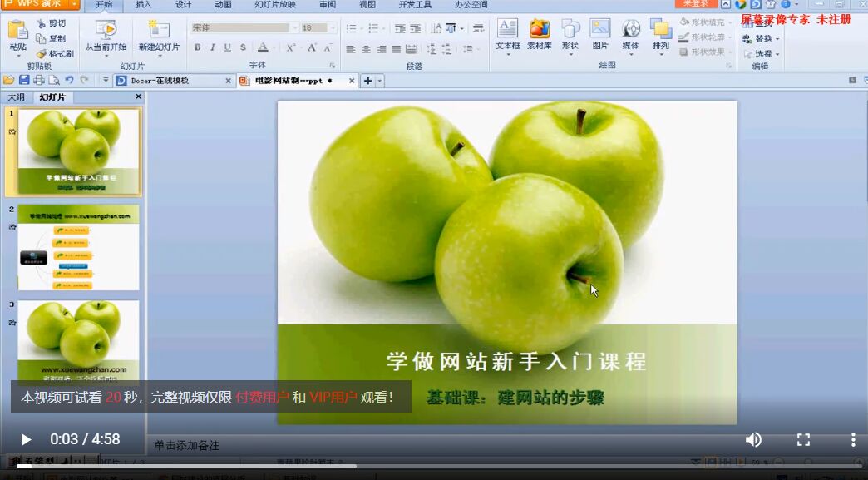868x480 pixels.
Task: Click the 付费用户 link in video notice
Action: [262, 397]
